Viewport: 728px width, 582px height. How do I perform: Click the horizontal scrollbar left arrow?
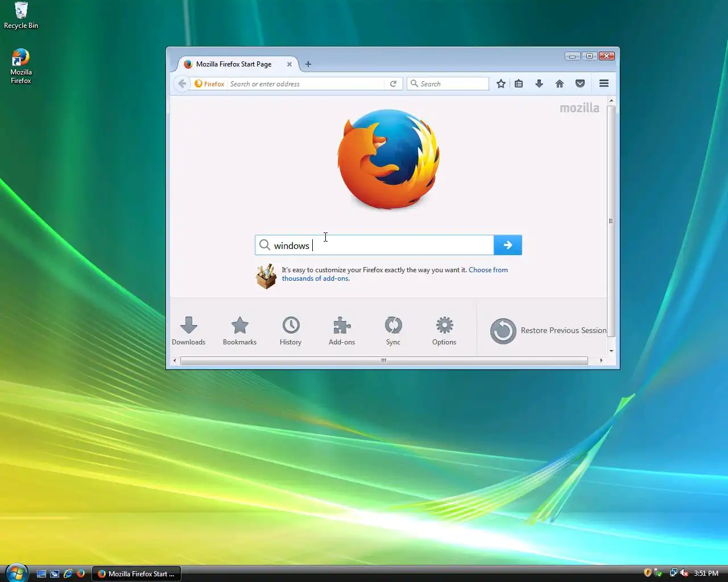[175, 360]
